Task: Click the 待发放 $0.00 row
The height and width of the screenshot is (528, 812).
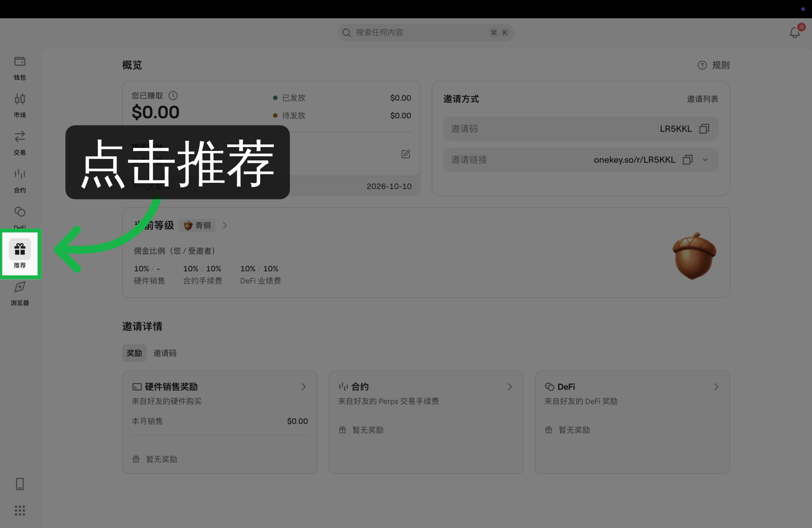Action: coord(342,116)
